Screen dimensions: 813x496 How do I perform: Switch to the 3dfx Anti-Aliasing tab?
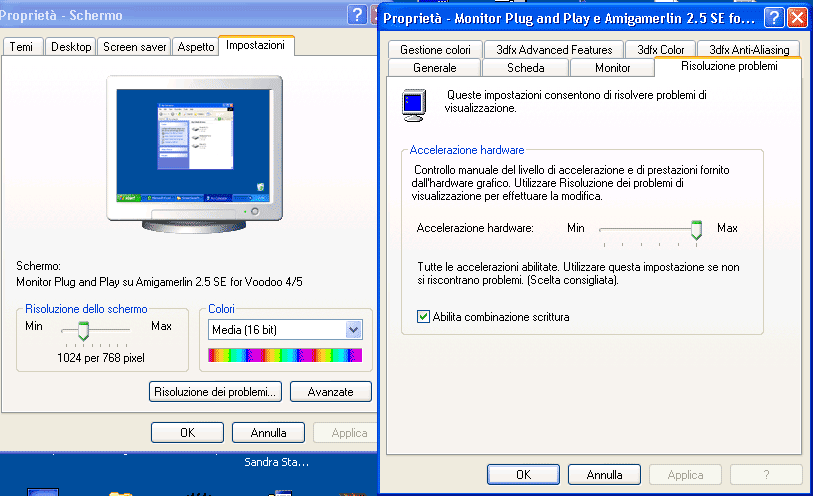click(x=749, y=50)
